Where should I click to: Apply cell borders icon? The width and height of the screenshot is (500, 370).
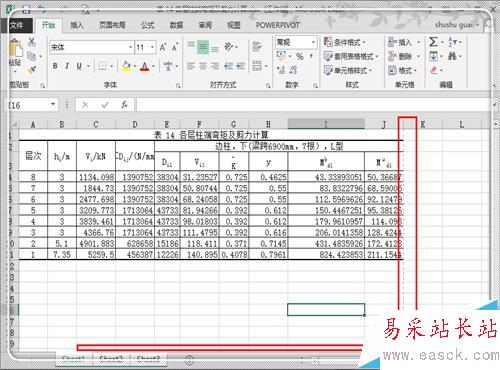coord(102,66)
